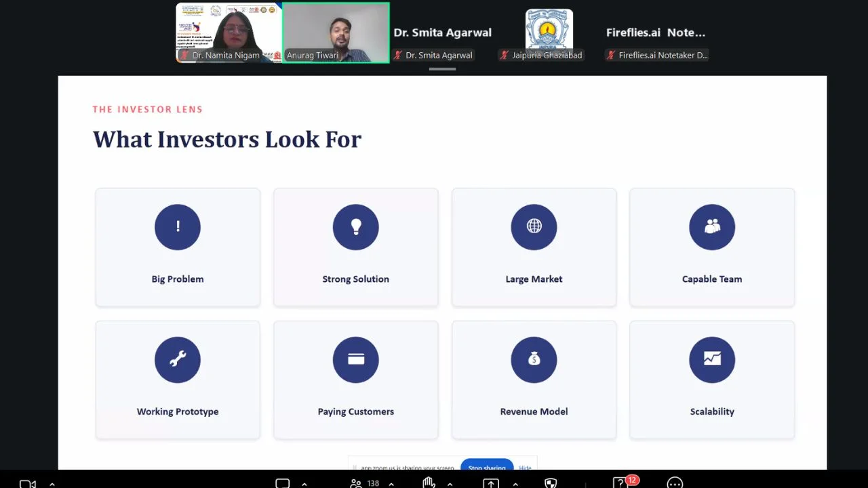Screen dimensions: 868x488
Task: Click the Scalability chart icon
Action: pyautogui.click(x=712, y=360)
